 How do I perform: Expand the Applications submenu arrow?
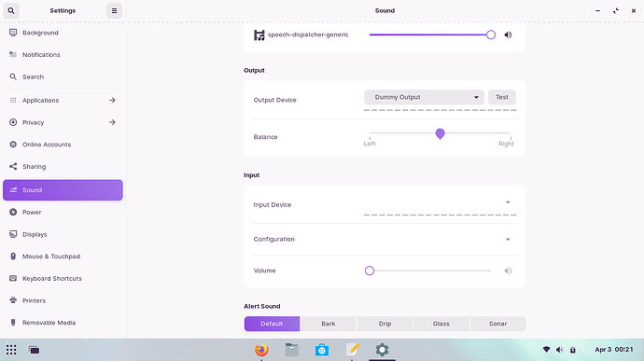(x=112, y=100)
